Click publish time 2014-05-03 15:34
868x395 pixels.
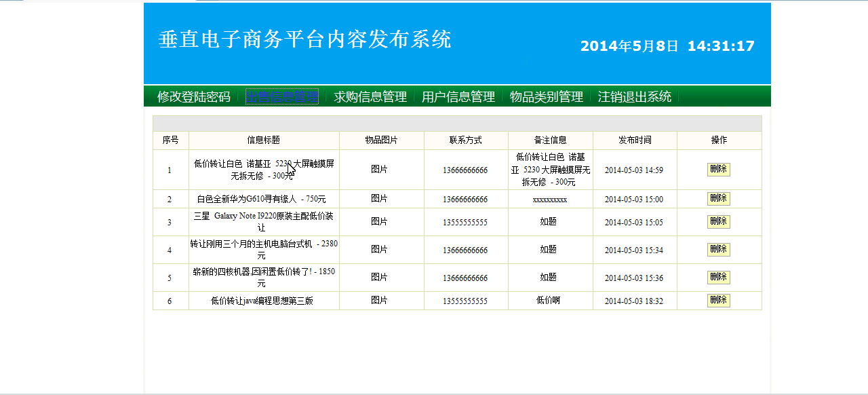click(634, 250)
